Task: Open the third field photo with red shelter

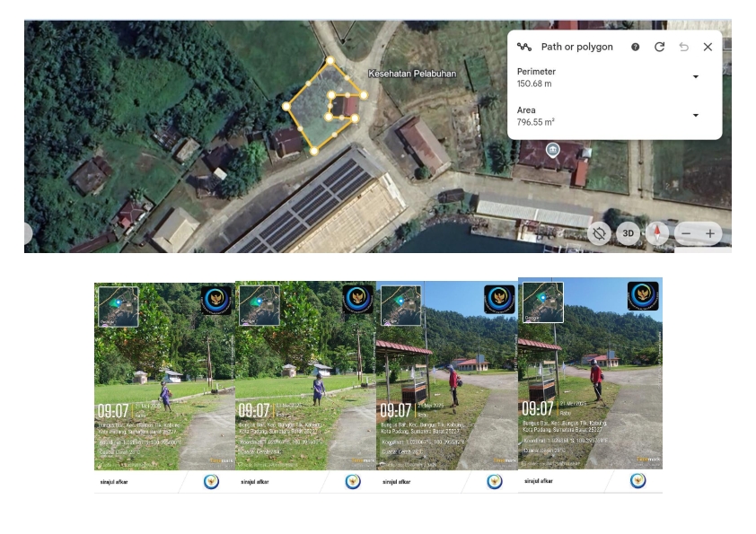Action: pos(447,376)
